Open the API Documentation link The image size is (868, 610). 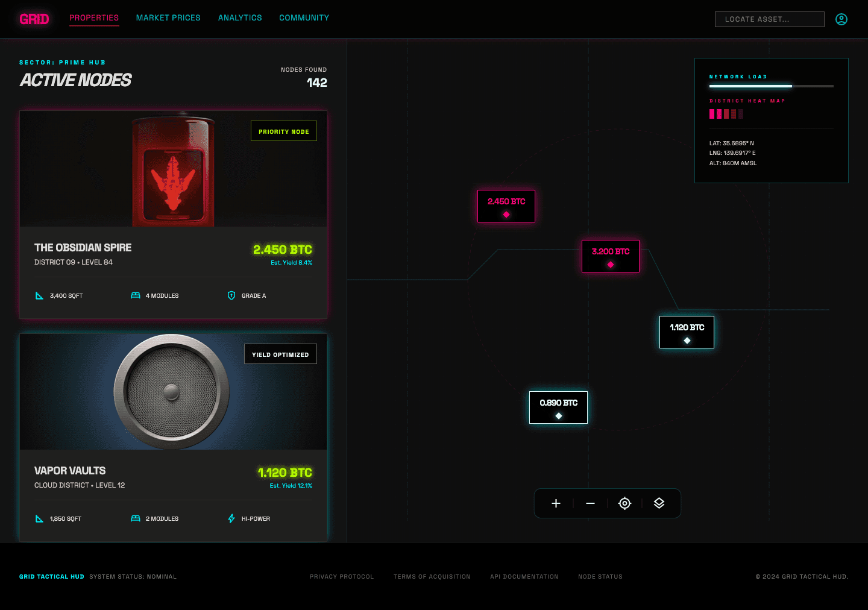(x=524, y=577)
